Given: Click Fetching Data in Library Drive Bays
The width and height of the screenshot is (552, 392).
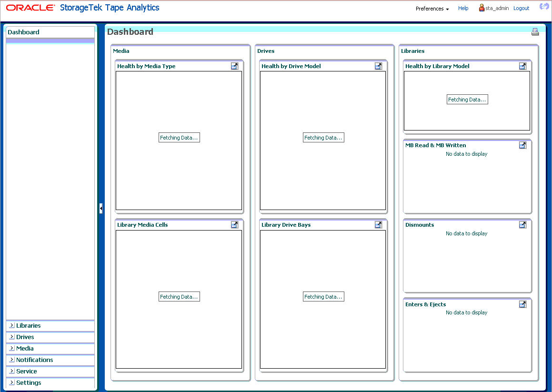Looking at the screenshot, I should coord(323,297).
